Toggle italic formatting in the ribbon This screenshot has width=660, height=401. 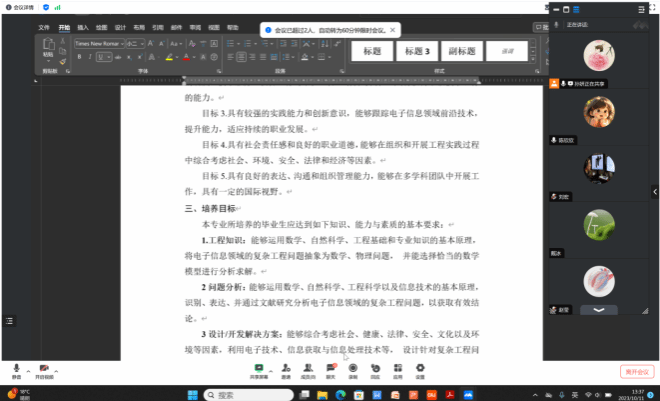click(90, 57)
